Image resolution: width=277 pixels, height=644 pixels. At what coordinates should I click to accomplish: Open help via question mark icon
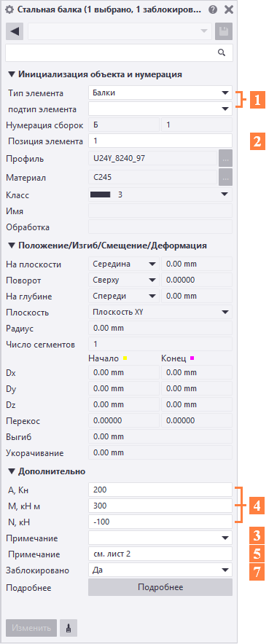tap(212, 10)
